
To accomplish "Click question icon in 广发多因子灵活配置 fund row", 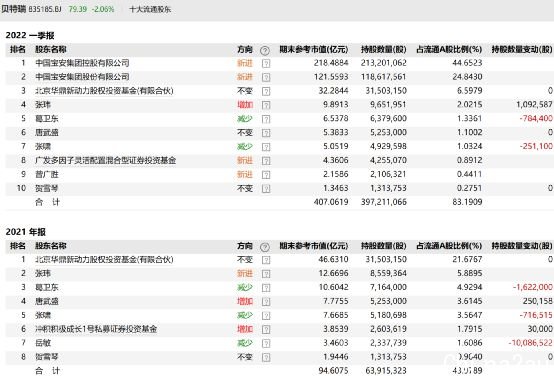I will pos(266,161).
